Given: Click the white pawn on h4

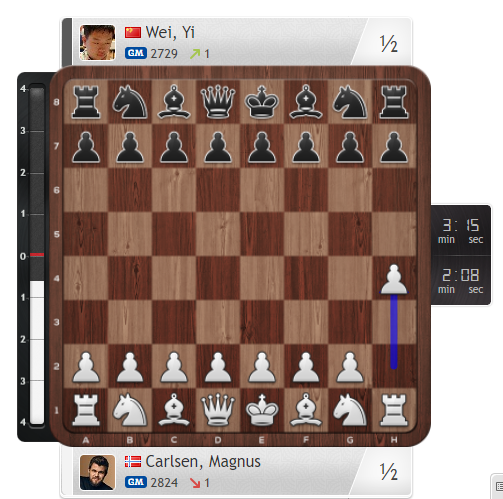Looking at the screenshot, I should [x=394, y=279].
